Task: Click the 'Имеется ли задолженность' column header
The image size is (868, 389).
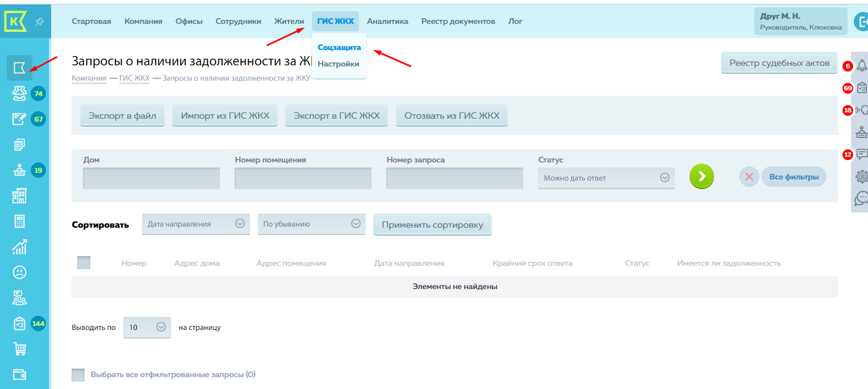Action: click(729, 263)
